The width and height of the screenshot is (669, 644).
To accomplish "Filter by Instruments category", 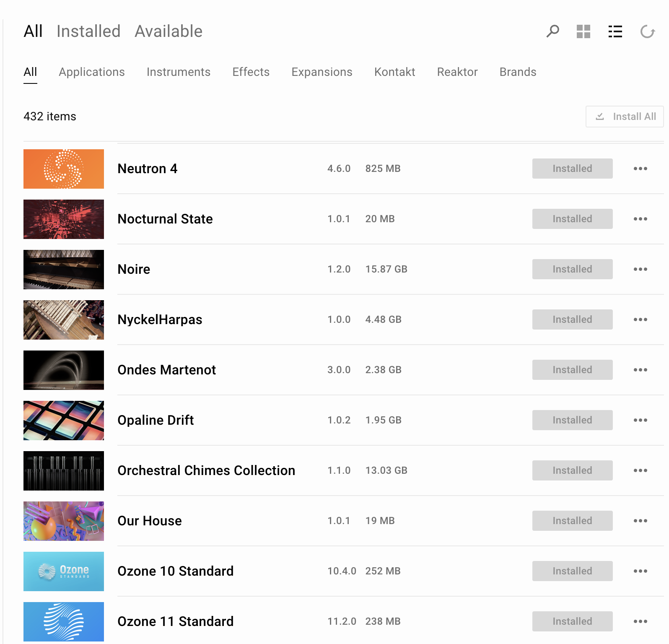I will (179, 72).
